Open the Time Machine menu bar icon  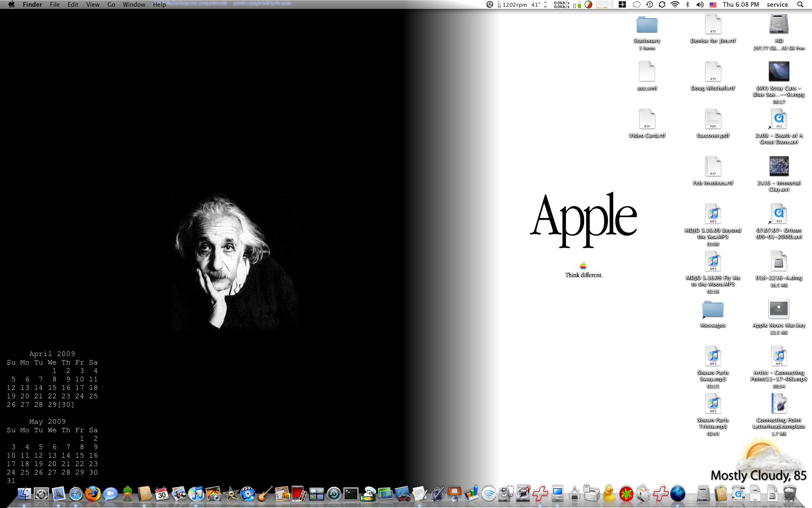650,5
